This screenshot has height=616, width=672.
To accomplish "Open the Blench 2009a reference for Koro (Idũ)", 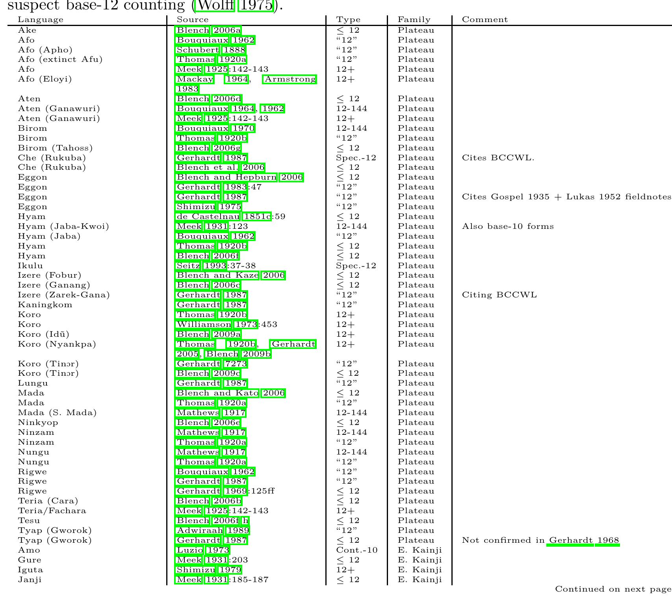I will tap(208, 334).
